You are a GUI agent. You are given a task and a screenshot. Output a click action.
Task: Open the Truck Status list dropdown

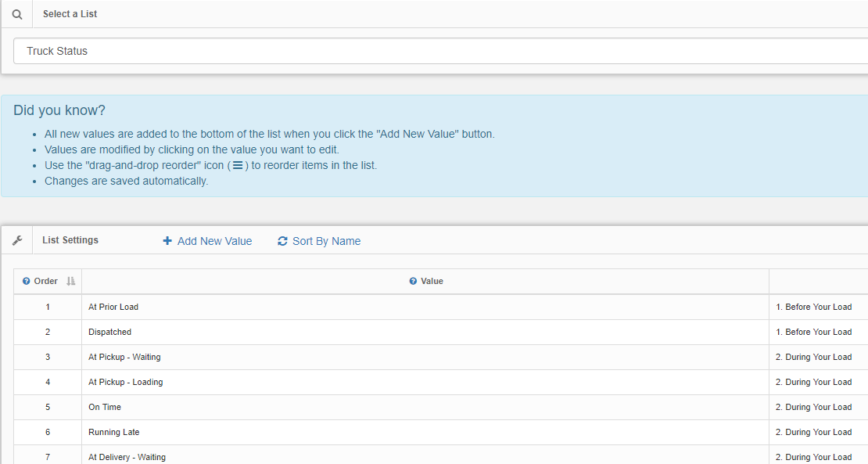tap(440, 51)
